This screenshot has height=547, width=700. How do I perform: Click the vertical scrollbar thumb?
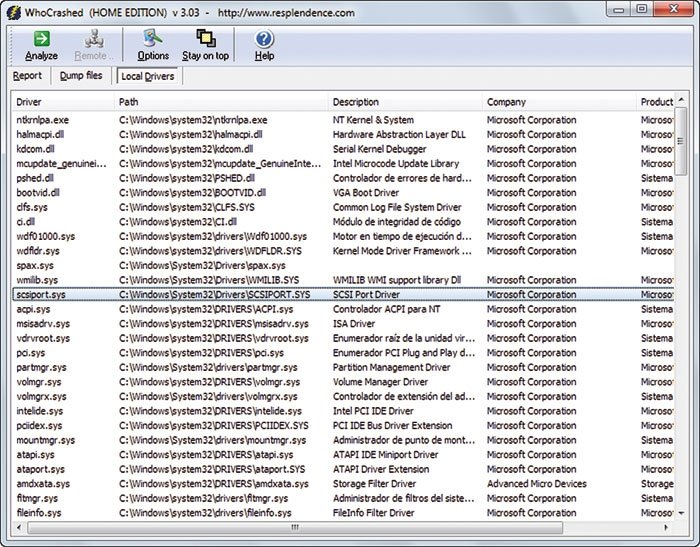pos(681,141)
